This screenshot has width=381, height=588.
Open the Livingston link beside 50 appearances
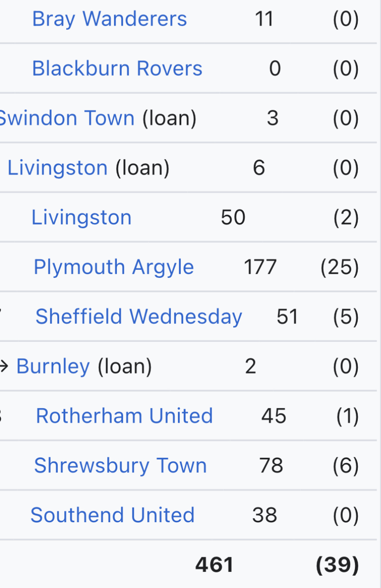[x=81, y=218]
